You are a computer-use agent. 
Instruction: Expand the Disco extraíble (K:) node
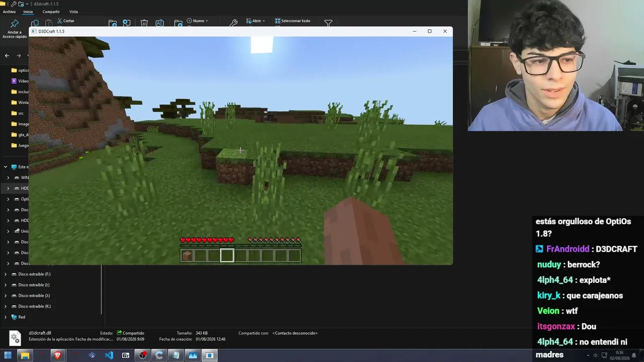[x=6, y=307]
